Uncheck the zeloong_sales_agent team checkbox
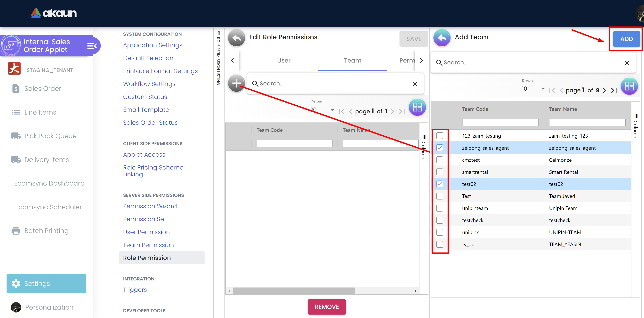Image resolution: width=644 pixels, height=318 pixels. tap(440, 148)
